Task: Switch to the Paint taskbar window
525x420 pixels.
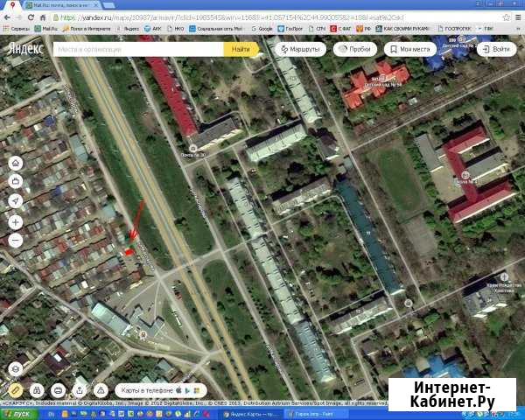Action: tap(315, 414)
